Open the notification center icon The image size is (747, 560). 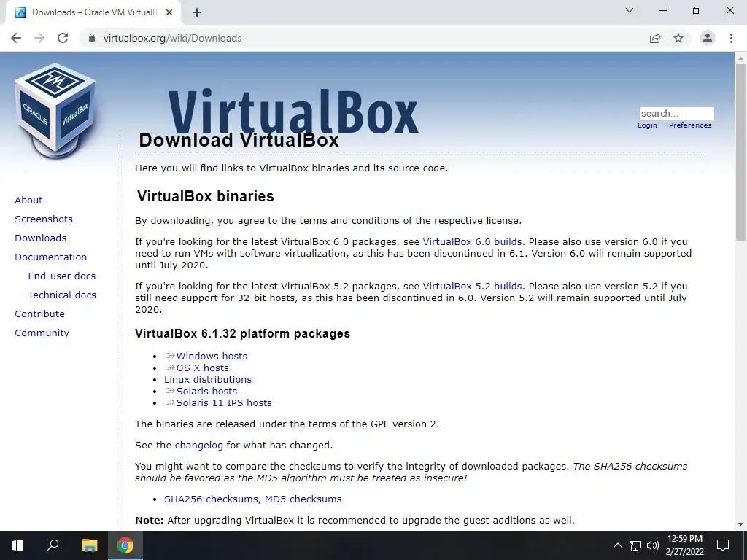(723, 545)
